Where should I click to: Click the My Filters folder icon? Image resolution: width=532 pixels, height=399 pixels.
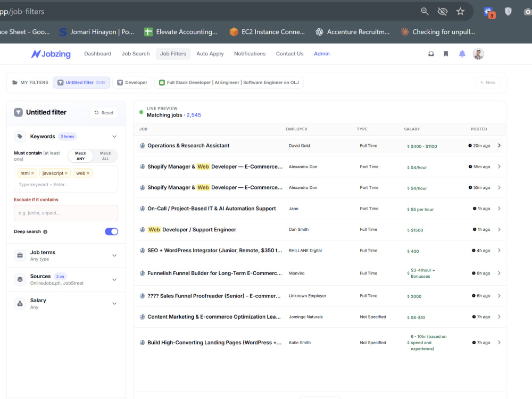pyautogui.click(x=15, y=82)
